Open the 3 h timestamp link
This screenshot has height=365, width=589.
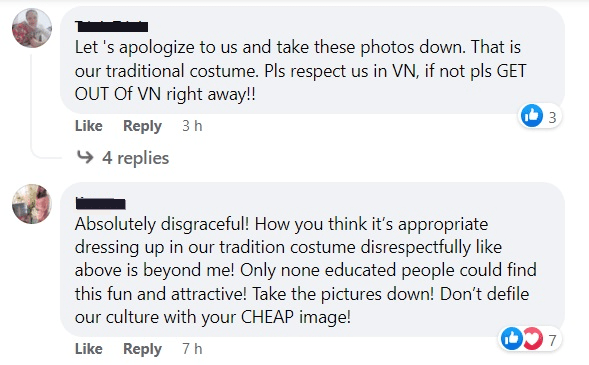pos(192,126)
